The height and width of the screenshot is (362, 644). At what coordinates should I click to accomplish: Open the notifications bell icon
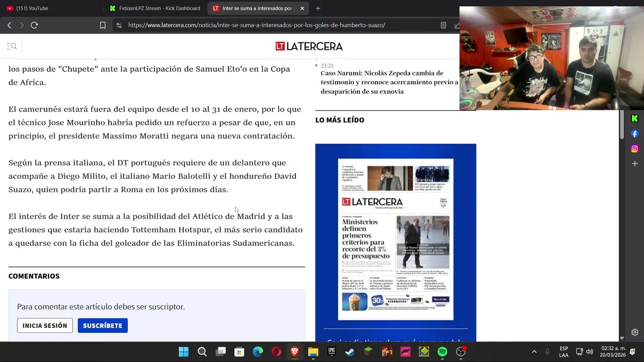[x=632, y=352]
